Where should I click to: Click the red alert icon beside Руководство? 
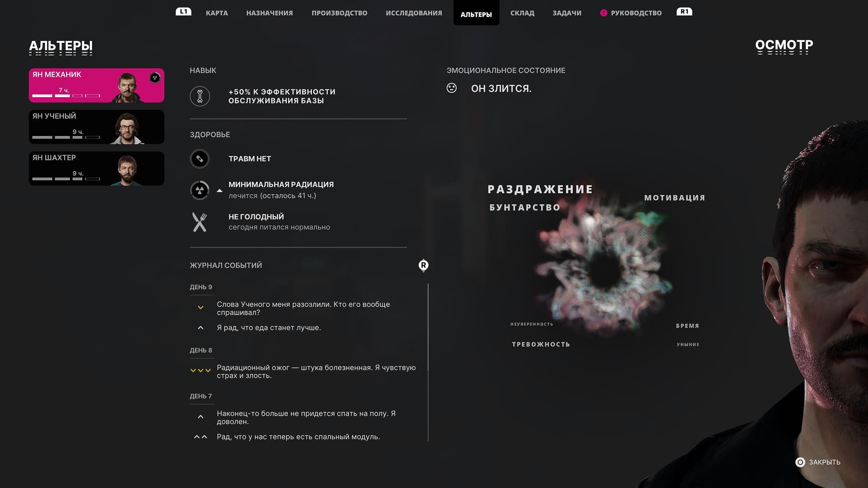coord(604,13)
